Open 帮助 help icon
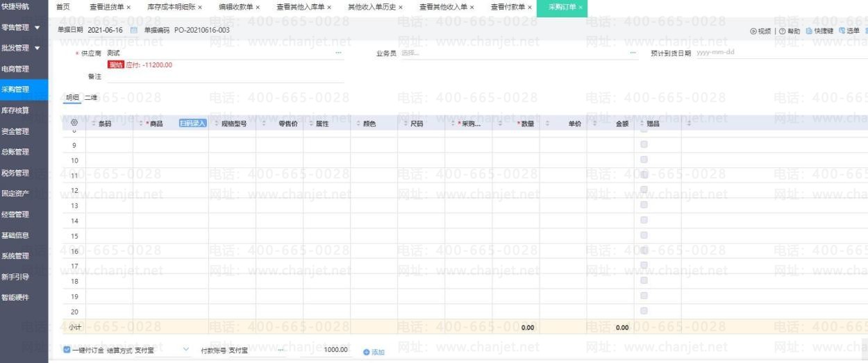The image size is (868, 363). pos(782,31)
